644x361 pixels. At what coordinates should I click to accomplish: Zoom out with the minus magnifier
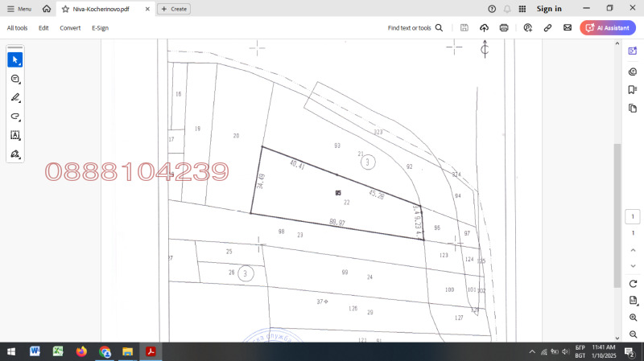point(633,334)
